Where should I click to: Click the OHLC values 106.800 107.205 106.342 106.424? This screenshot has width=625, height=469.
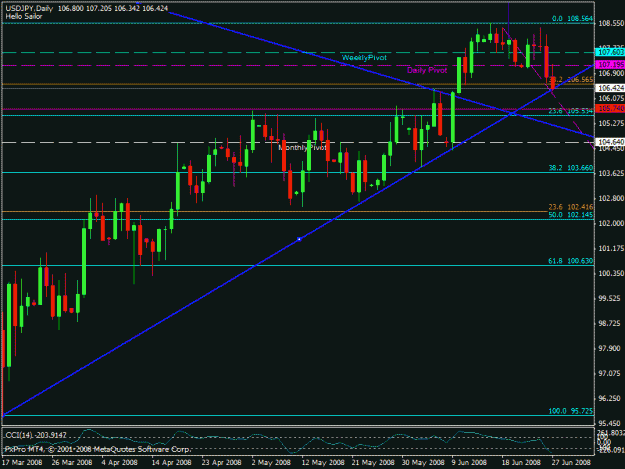tap(113, 8)
